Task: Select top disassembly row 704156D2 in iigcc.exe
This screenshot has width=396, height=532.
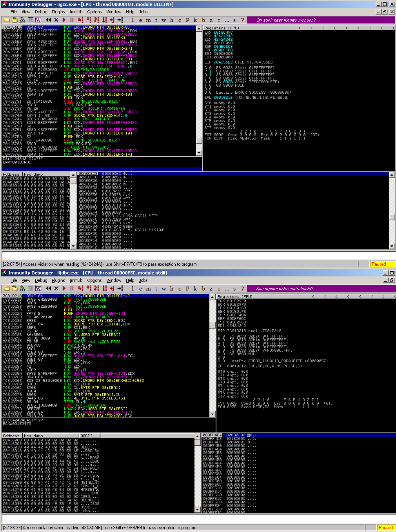Action: [x=99, y=27]
